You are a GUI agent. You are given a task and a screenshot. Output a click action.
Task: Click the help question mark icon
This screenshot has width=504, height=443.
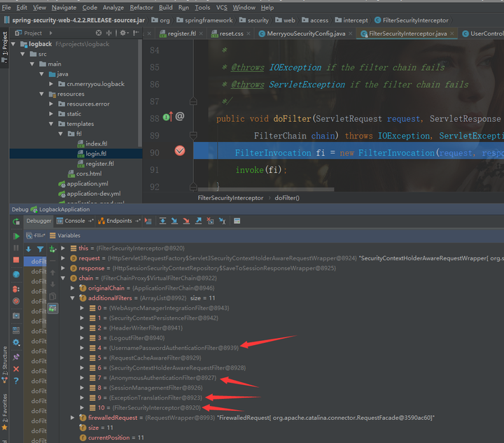[16, 381]
